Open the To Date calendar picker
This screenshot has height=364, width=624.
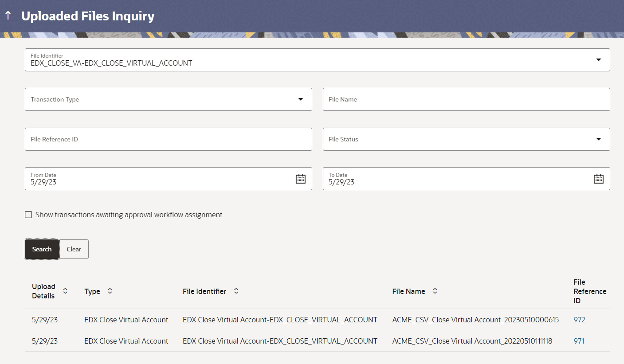point(599,179)
